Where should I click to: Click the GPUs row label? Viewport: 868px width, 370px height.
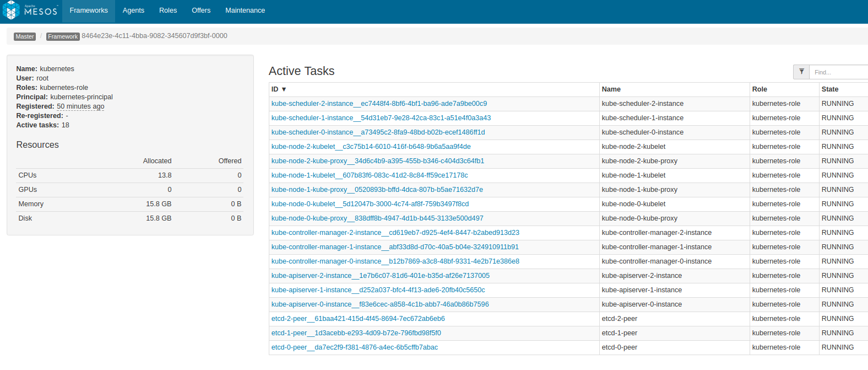tap(28, 190)
